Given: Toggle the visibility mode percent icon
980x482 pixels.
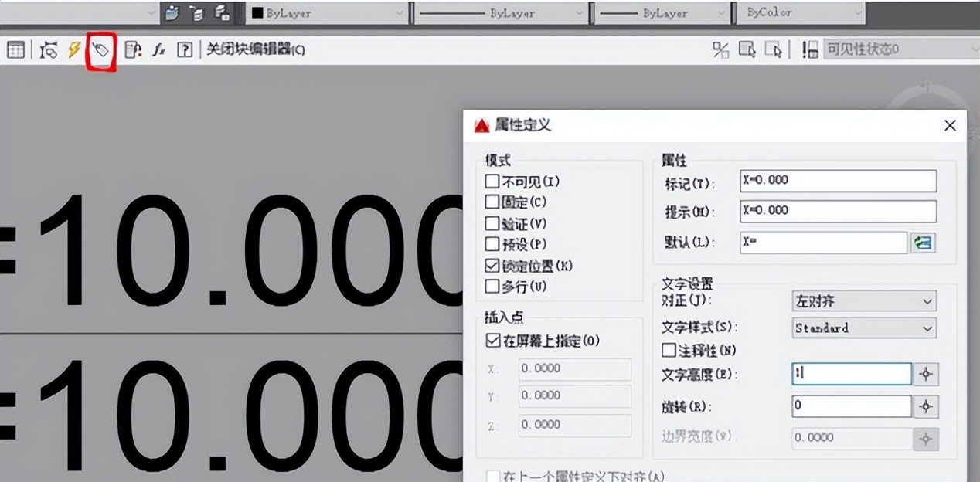Looking at the screenshot, I should pos(720,50).
